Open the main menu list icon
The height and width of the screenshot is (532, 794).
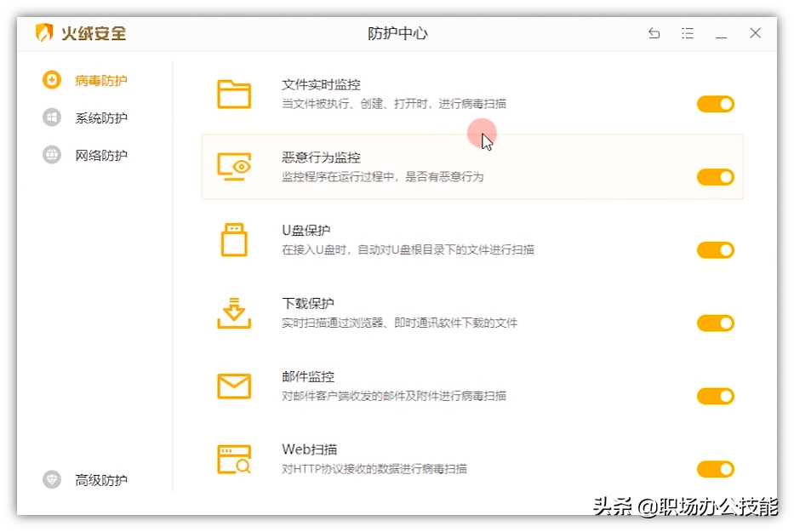tap(688, 33)
